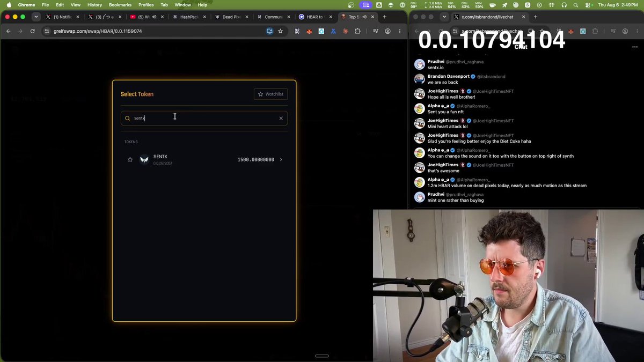
Task: Open the Profiles menu
Action: [146, 5]
